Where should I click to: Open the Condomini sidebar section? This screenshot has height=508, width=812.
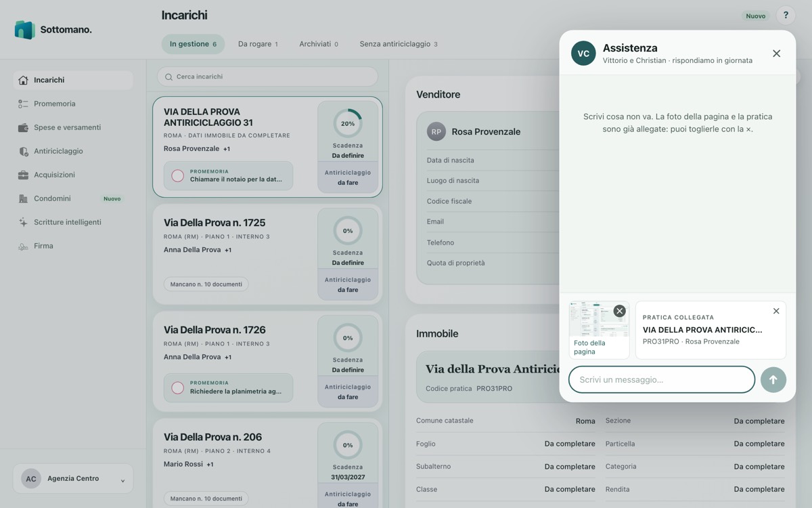[x=73, y=198]
